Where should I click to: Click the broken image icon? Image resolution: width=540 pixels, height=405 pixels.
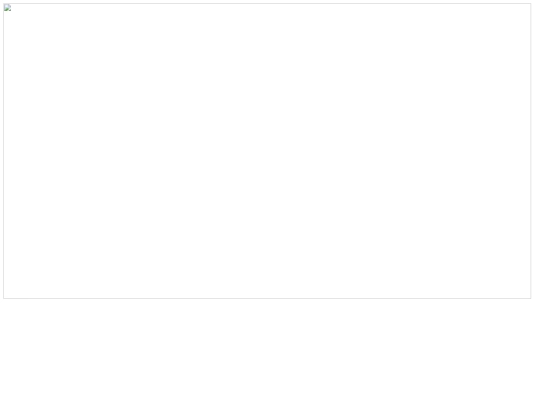point(8,8)
